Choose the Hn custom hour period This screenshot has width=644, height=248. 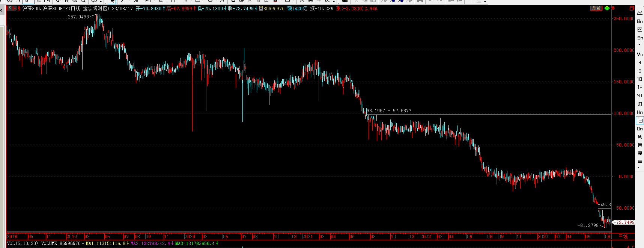click(x=640, y=112)
